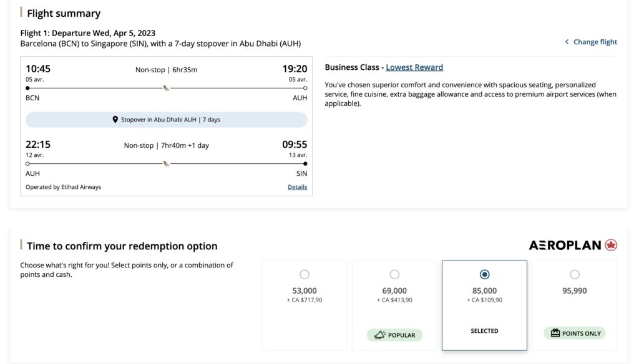Click the selected 85,000 points fare card

484,305
